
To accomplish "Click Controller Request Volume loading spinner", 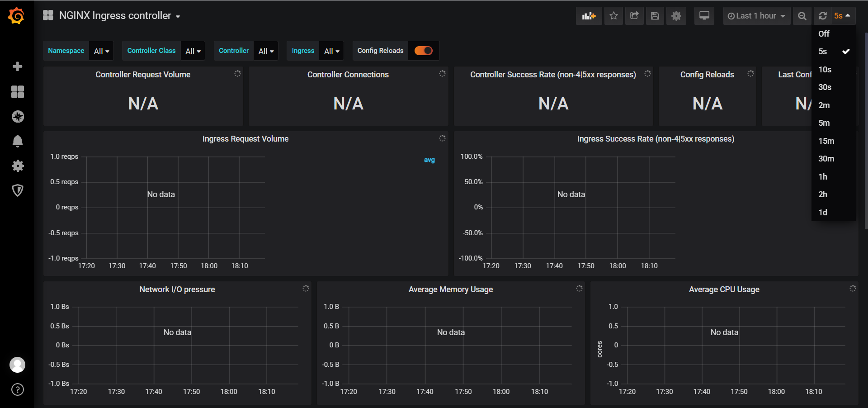I will coord(237,73).
